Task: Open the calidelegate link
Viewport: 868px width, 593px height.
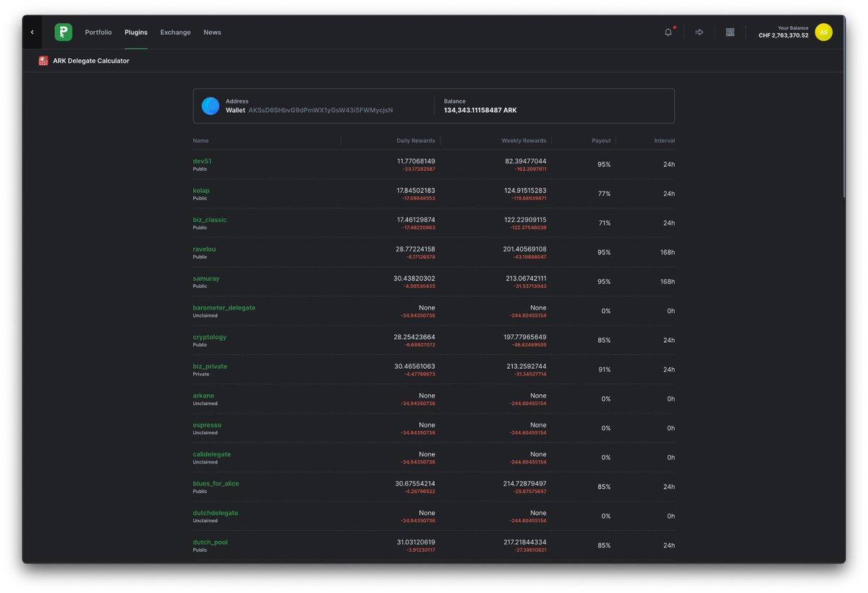Action: (212, 454)
